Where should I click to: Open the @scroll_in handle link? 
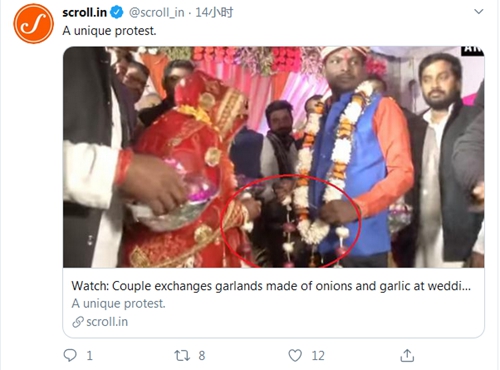point(157,13)
